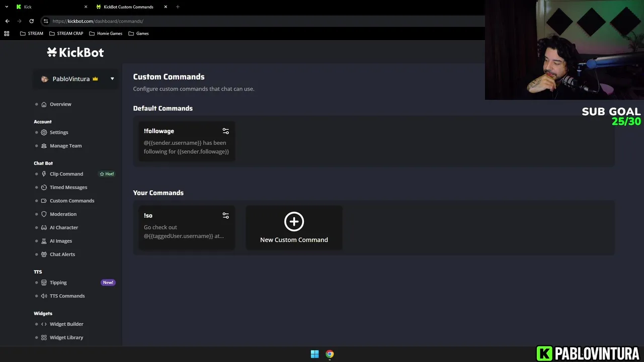Click the 'Your Commands' heading text

(x=158, y=193)
